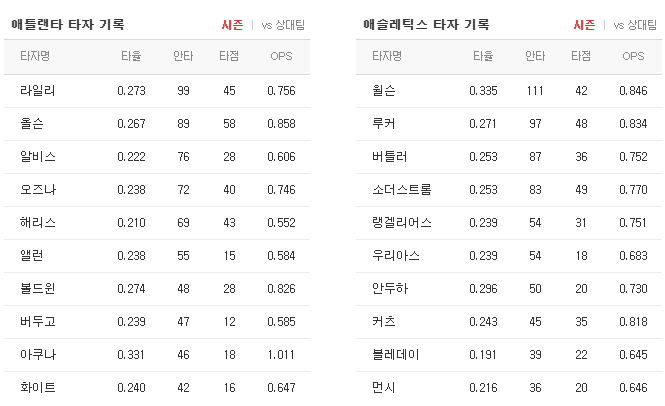
Task: Select batter 랭겔리어스 row
Action: (x=509, y=223)
